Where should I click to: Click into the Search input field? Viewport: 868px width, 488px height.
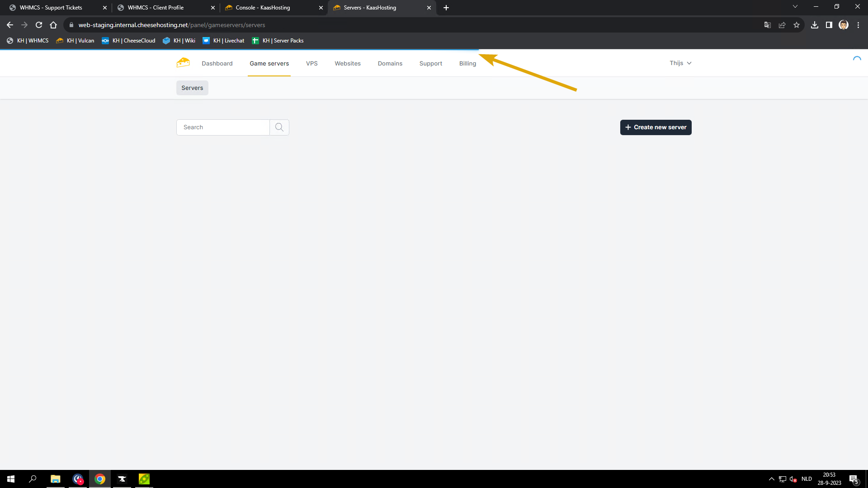tap(223, 127)
